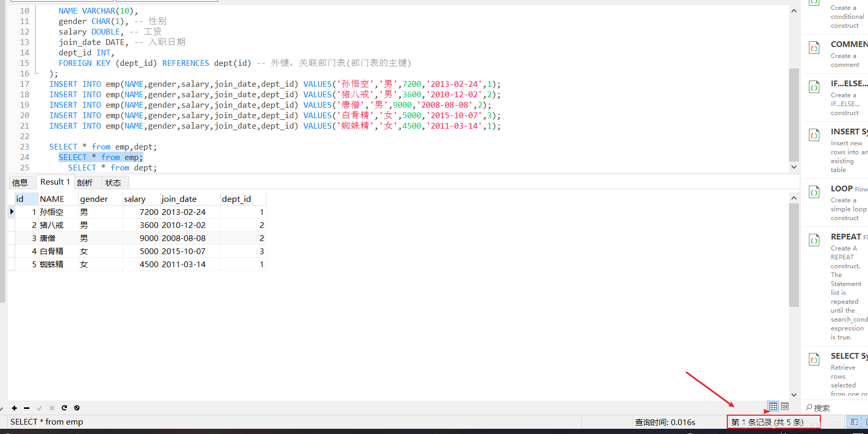Image resolution: width=868 pixels, height=434 pixels.
Task: Apply changes with the checkmark icon
Action: click(x=39, y=408)
